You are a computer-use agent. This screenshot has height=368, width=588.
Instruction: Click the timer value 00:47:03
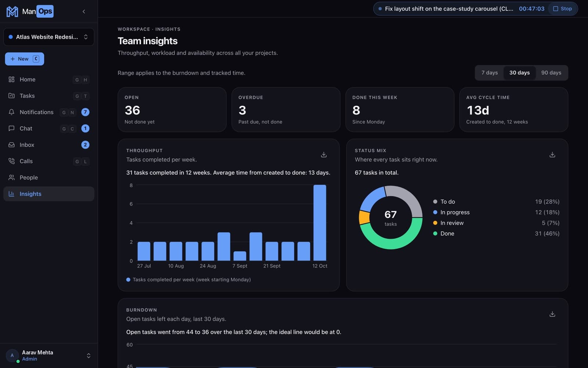click(531, 9)
